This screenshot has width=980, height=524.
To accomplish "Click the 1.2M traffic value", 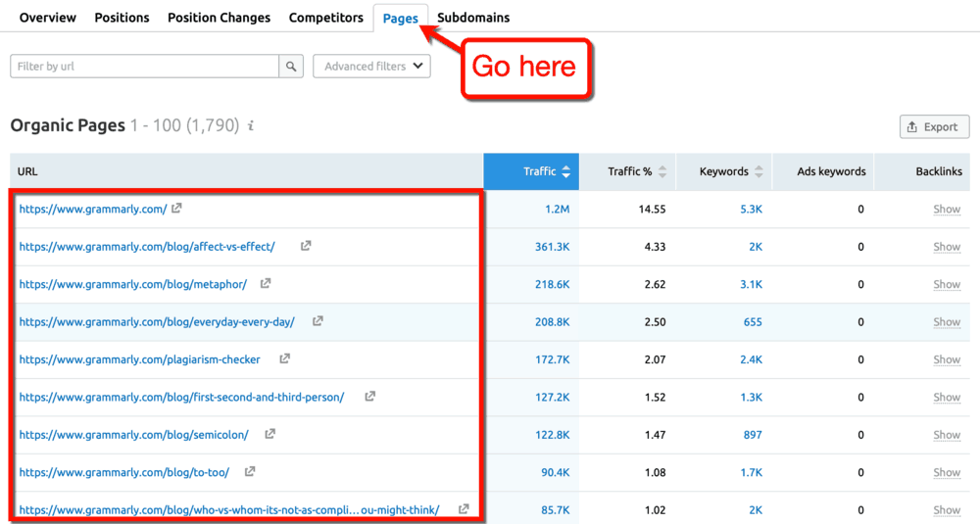I will tap(557, 210).
